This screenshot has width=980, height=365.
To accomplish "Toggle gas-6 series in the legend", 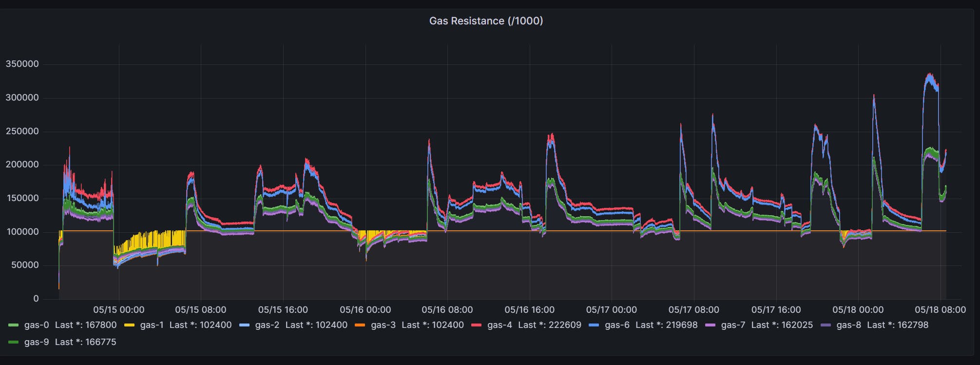I will [617, 325].
